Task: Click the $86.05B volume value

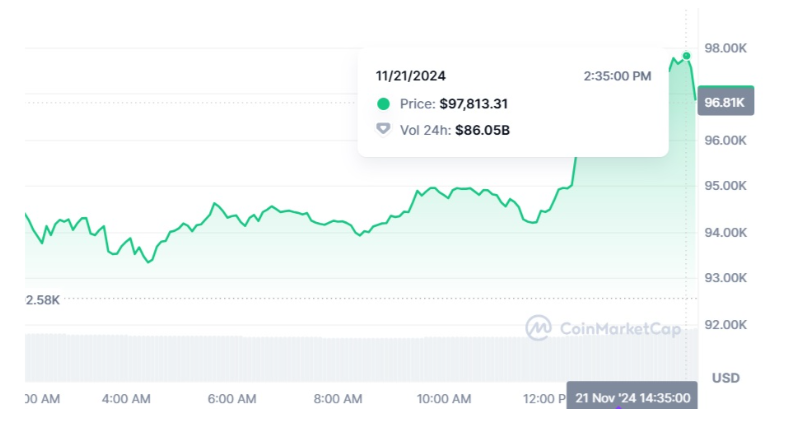Action: [x=482, y=129]
